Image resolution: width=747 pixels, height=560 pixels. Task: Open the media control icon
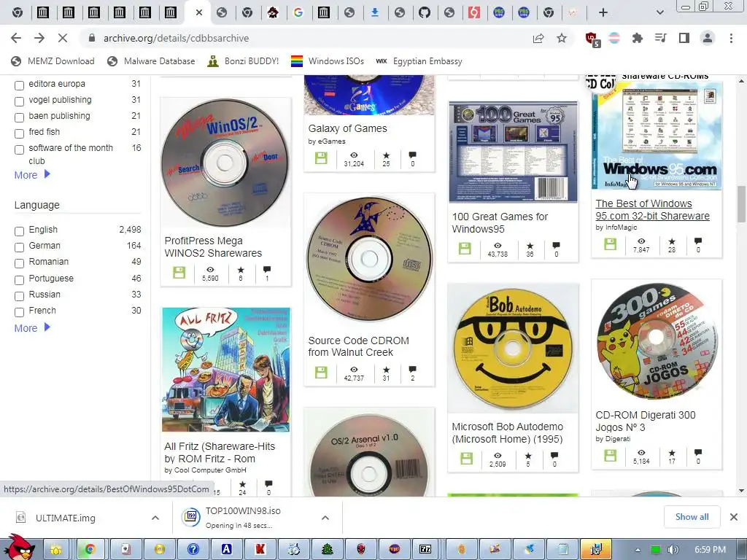[x=661, y=38]
